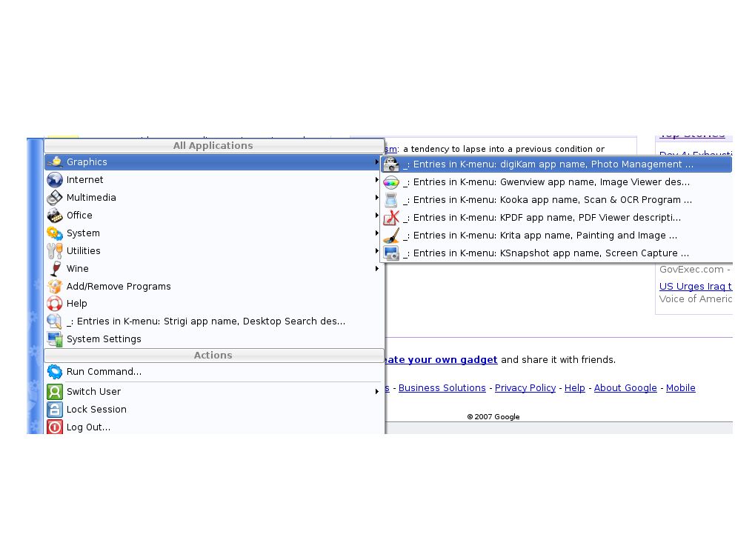Open System Settings entry

[x=104, y=339]
